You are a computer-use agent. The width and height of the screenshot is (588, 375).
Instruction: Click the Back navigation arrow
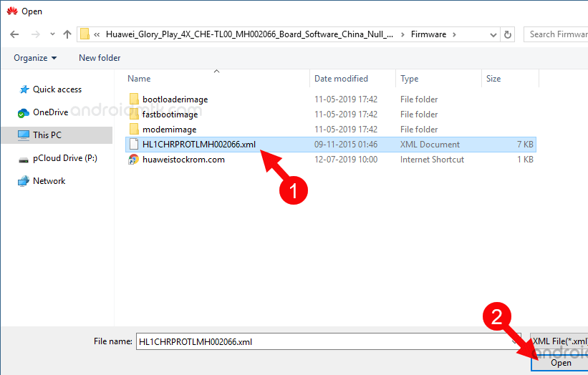14,34
